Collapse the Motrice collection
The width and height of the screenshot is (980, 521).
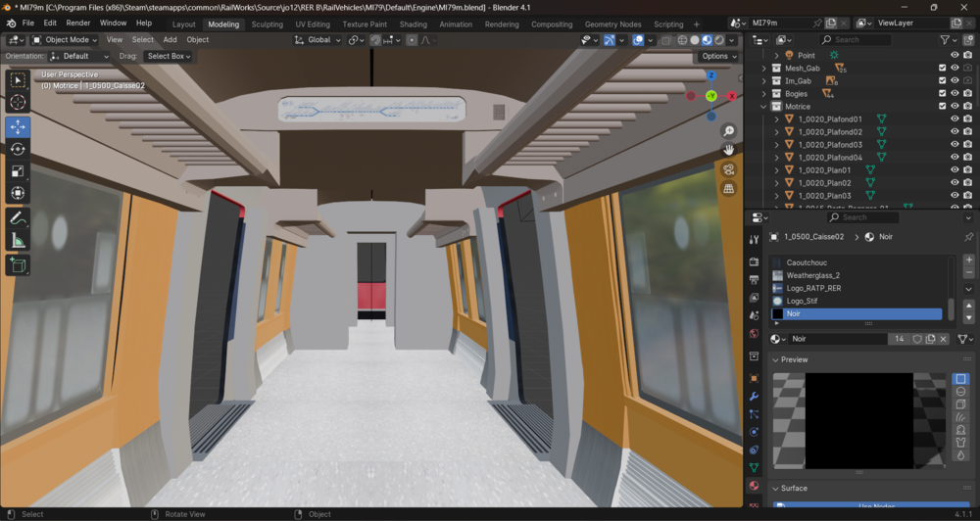[763, 107]
